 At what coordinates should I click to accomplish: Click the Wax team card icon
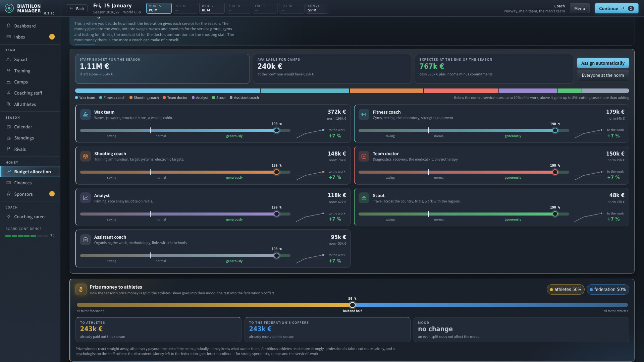click(86, 114)
